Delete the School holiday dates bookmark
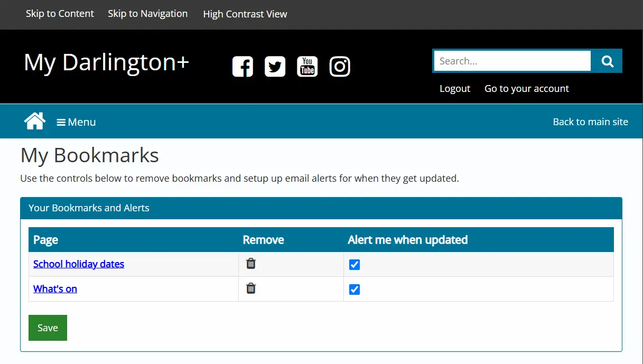 point(251,263)
